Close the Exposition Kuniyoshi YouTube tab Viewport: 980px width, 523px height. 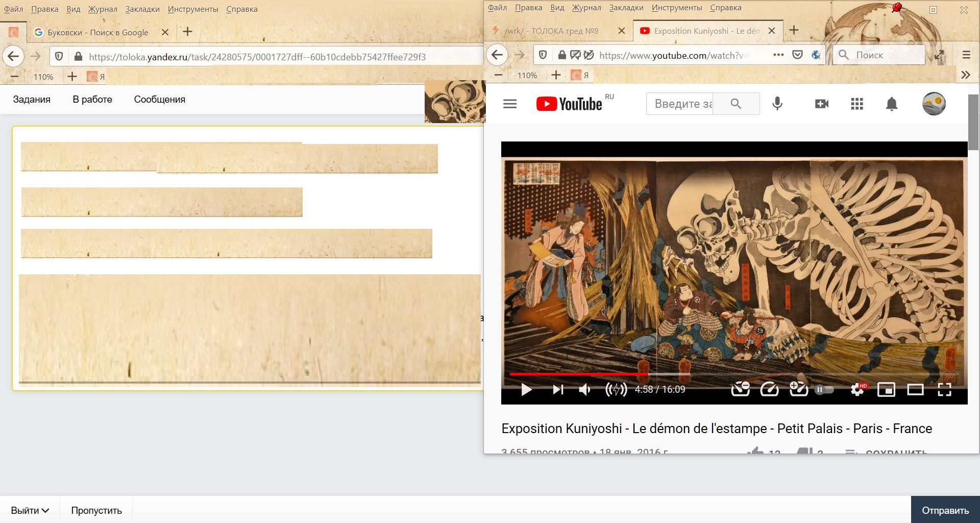772,31
